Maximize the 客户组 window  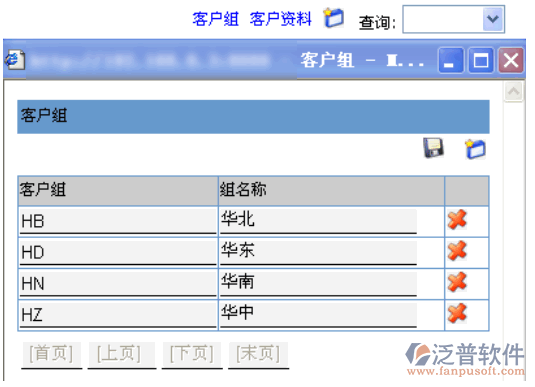(x=481, y=60)
